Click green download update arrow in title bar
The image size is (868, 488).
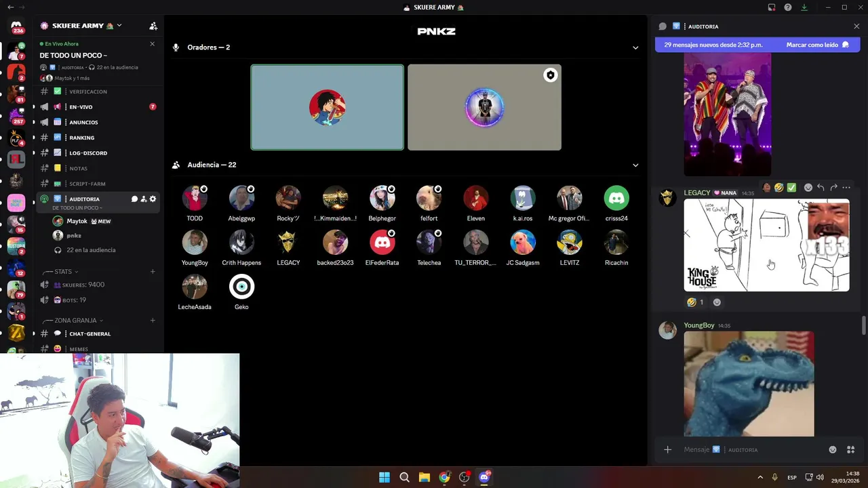click(x=804, y=7)
